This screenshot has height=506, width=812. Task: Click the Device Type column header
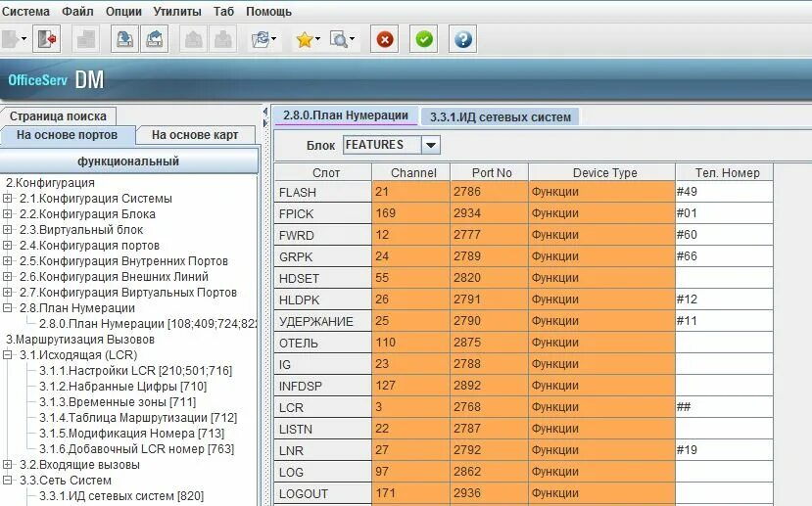point(602,172)
